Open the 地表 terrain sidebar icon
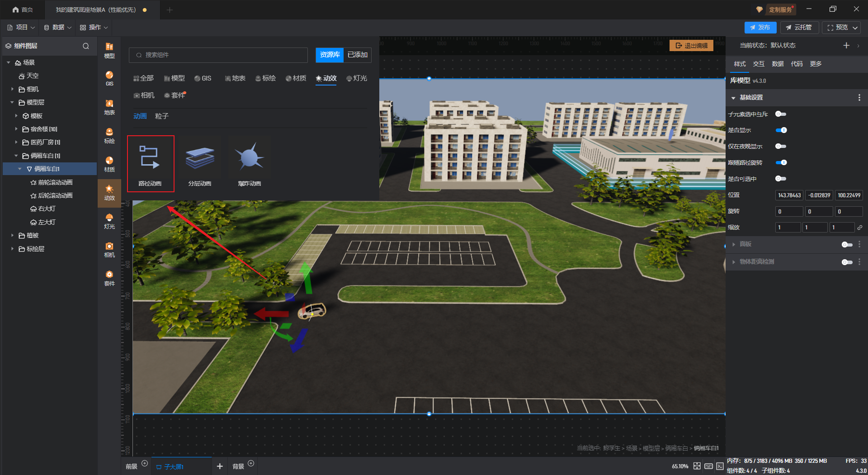The width and height of the screenshot is (868, 475). coord(109,107)
